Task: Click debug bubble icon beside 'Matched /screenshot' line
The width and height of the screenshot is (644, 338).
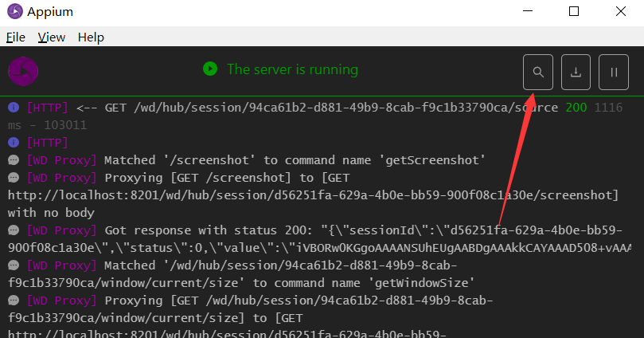Action: click(14, 160)
